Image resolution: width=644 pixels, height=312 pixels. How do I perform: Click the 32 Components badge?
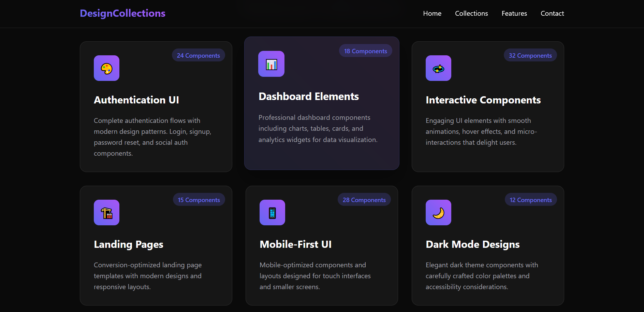(530, 56)
